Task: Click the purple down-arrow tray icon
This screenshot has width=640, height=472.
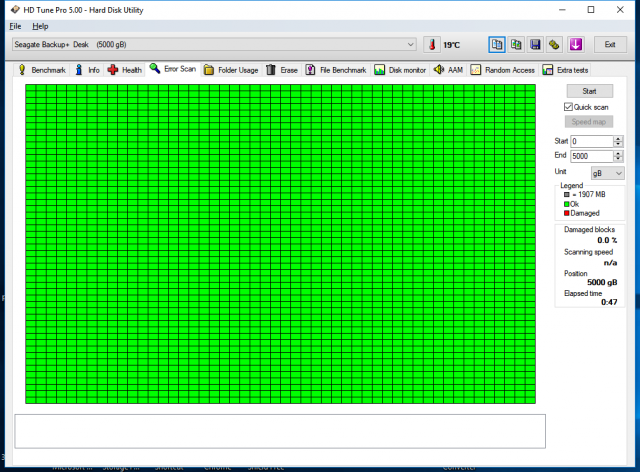Action: pos(576,45)
